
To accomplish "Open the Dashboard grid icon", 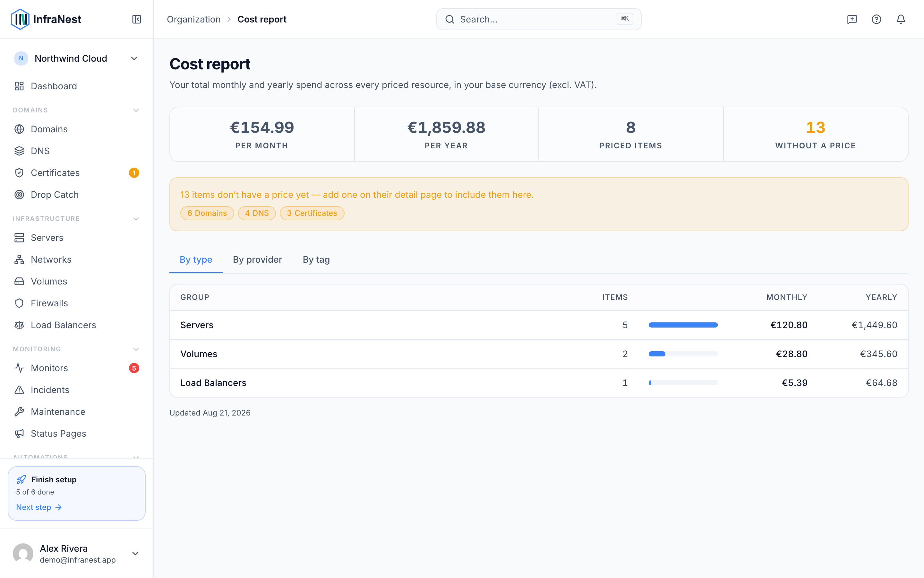I will coord(19,86).
